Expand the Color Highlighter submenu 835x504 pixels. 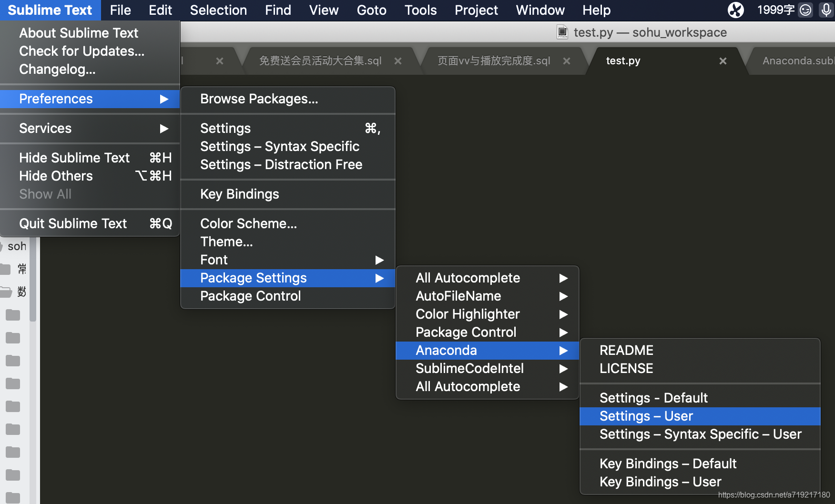tap(563, 314)
